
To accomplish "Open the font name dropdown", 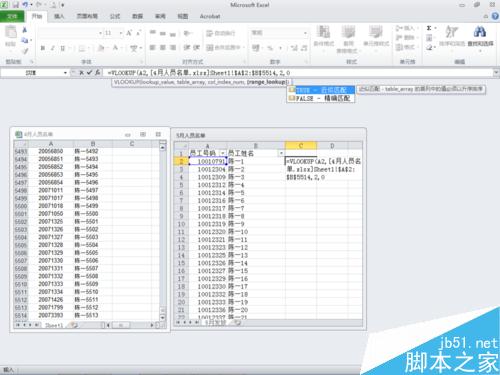I will click(x=100, y=33).
